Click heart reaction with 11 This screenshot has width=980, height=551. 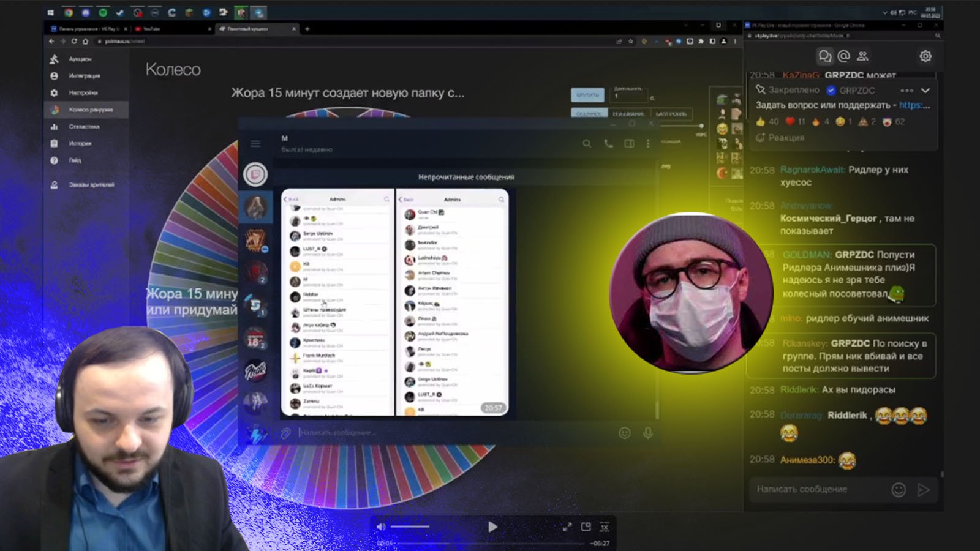[x=795, y=122]
